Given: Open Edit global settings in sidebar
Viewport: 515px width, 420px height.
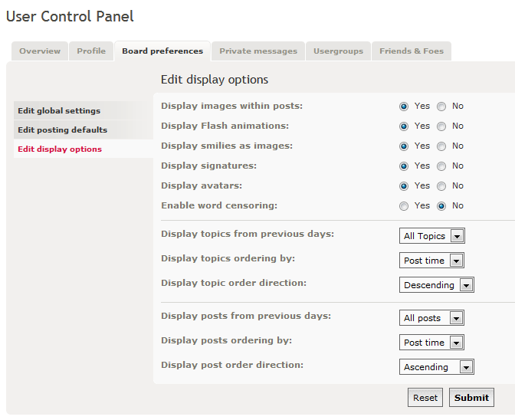Looking at the screenshot, I should coord(59,111).
